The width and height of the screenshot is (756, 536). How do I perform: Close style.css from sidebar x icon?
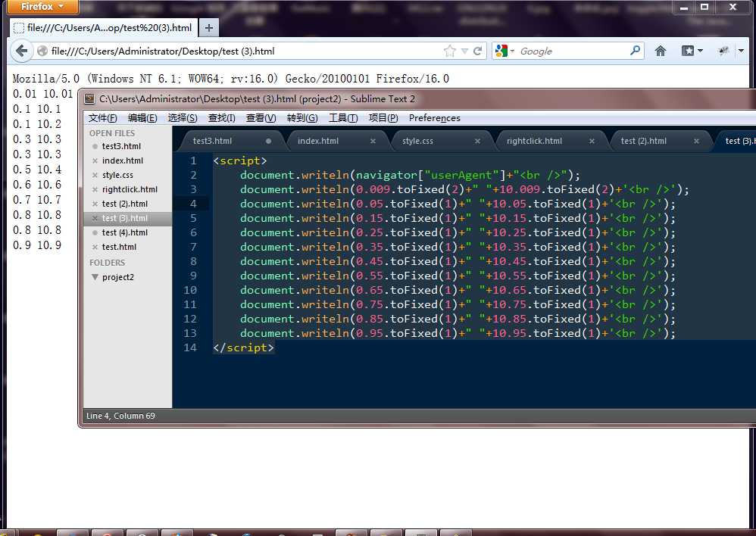[x=95, y=176]
